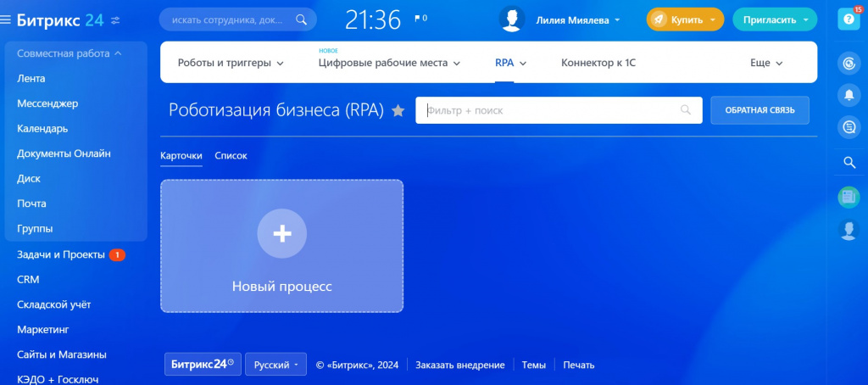Image resolution: width=868 pixels, height=385 pixels.
Task: Click the 21:36 clock
Action: [373, 20]
